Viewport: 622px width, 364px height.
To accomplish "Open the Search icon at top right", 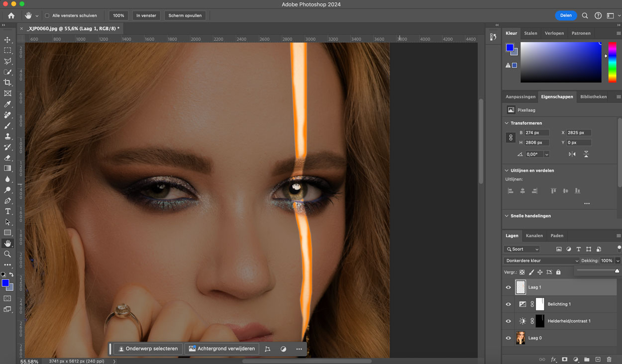I will (x=585, y=15).
